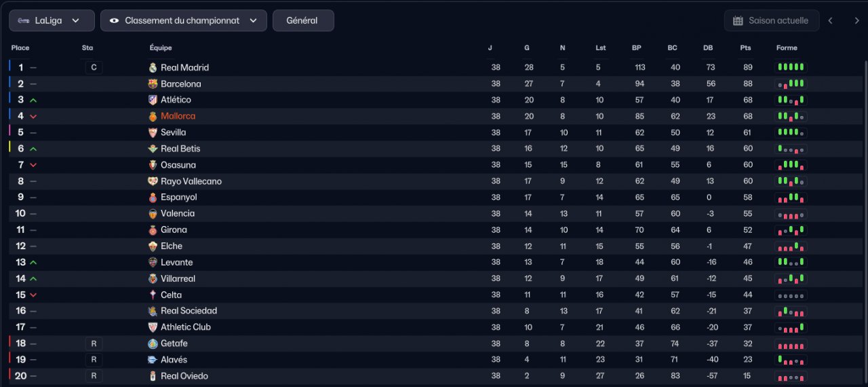Viewport: 868px width, 387px height.
Task: Open the Mallorca team link
Action: 178,116
